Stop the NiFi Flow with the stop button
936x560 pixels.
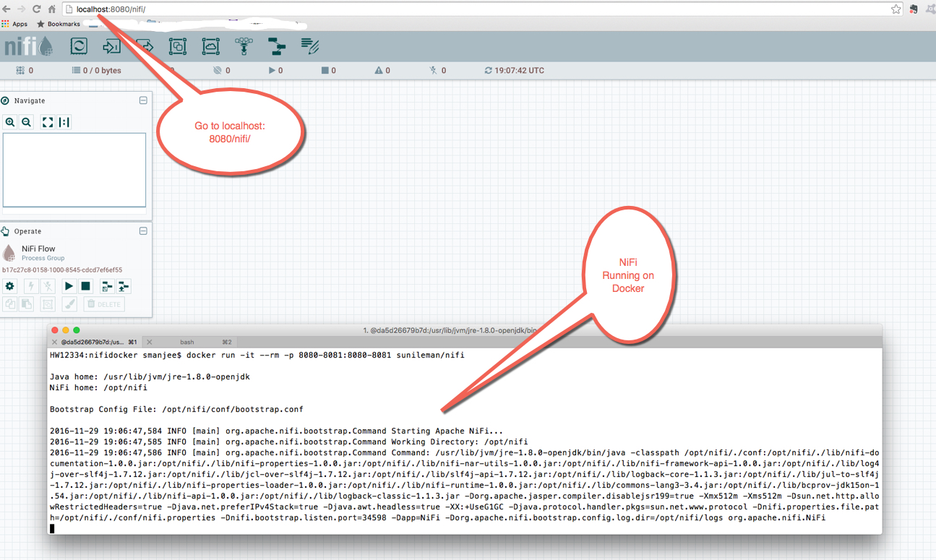pyautogui.click(x=85, y=286)
